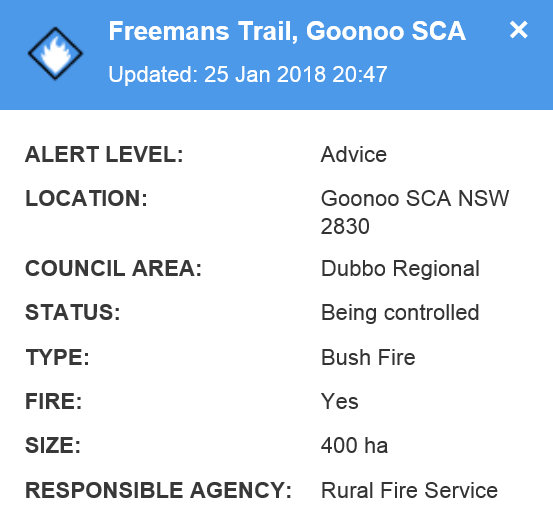Image resolution: width=553 pixels, height=521 pixels.
Task: Select the Rural Fire Service agency value
Action: [x=409, y=490]
